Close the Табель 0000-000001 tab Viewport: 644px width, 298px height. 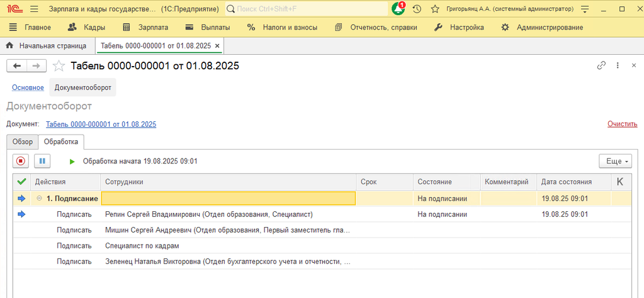[x=217, y=46]
